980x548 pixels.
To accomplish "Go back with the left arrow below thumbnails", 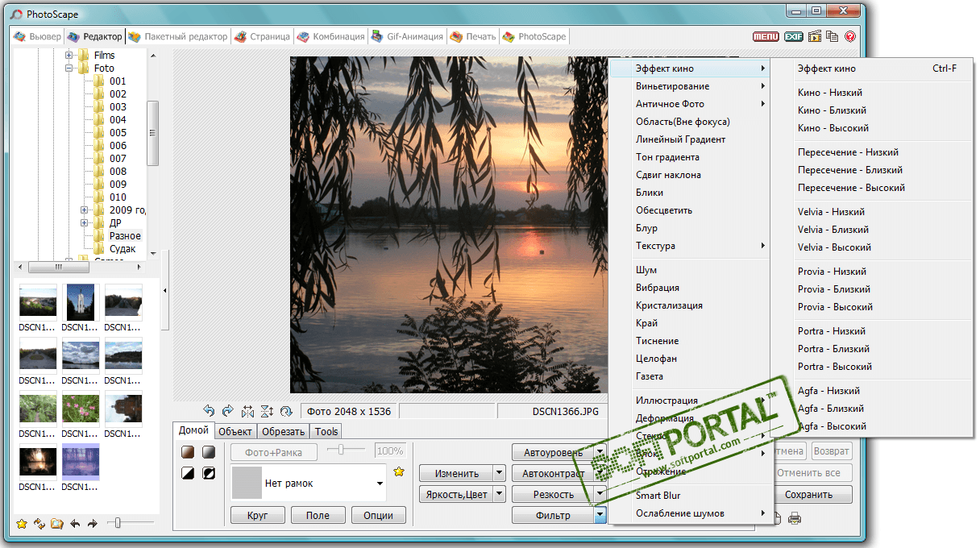I will click(75, 524).
